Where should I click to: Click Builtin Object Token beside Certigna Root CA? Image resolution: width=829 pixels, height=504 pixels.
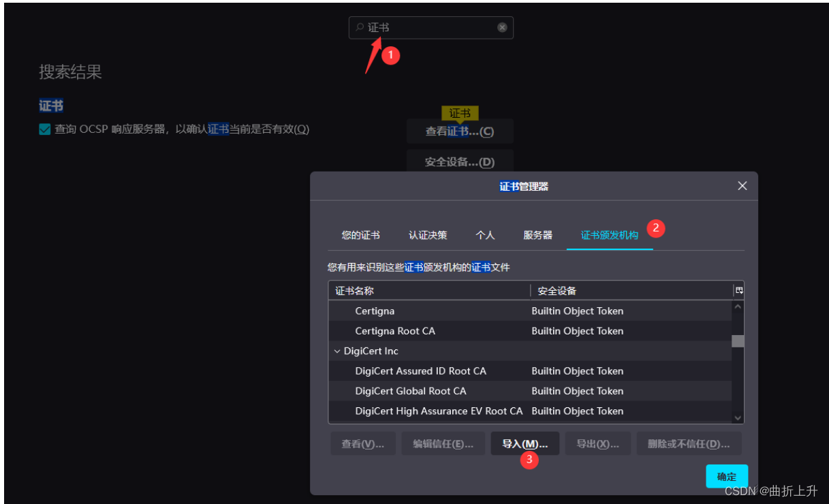pyautogui.click(x=578, y=331)
